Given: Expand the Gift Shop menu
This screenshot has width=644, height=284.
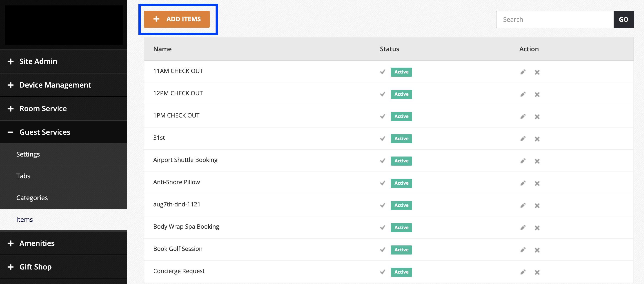Looking at the screenshot, I should pos(35,267).
